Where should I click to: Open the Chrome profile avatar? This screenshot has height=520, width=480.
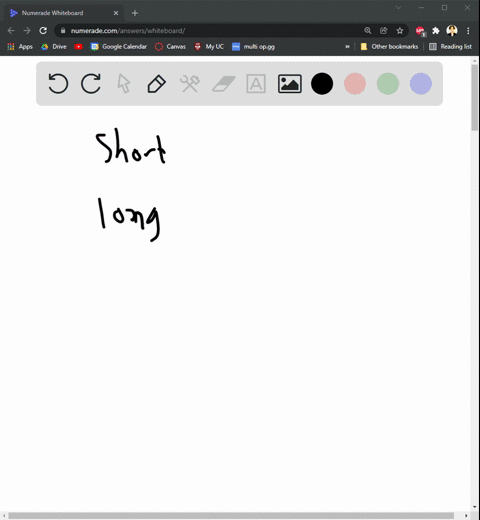(x=452, y=31)
